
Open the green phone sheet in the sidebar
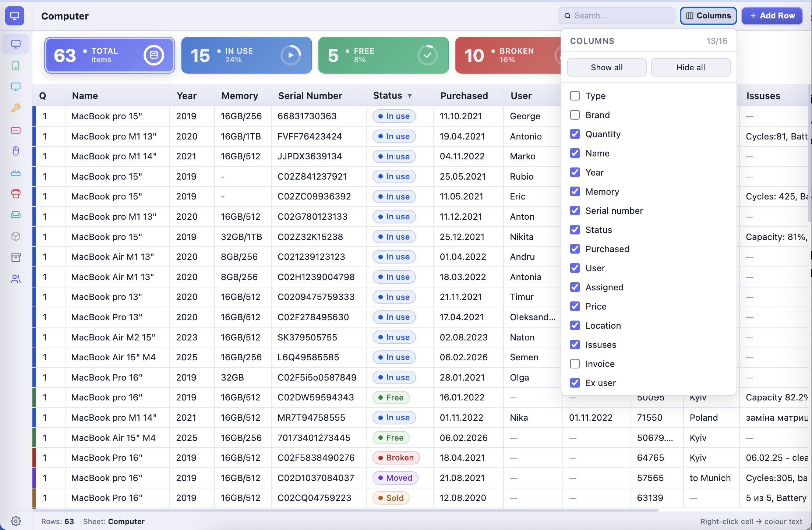pyautogui.click(x=16, y=66)
